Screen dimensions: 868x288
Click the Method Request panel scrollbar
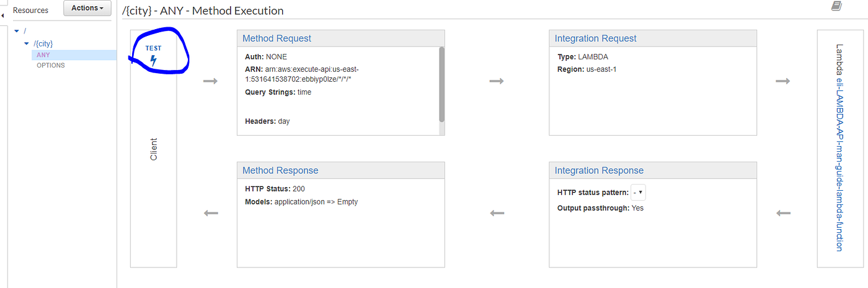point(441,85)
